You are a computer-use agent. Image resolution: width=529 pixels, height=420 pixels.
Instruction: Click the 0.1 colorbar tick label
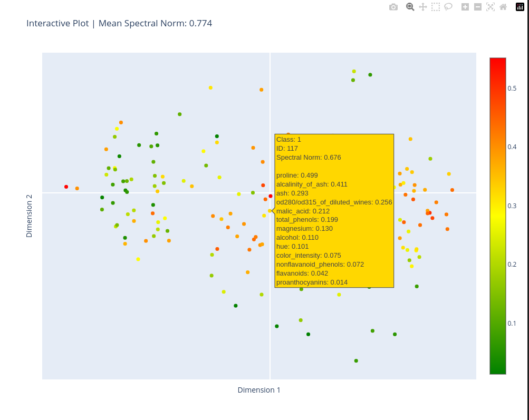pos(512,324)
